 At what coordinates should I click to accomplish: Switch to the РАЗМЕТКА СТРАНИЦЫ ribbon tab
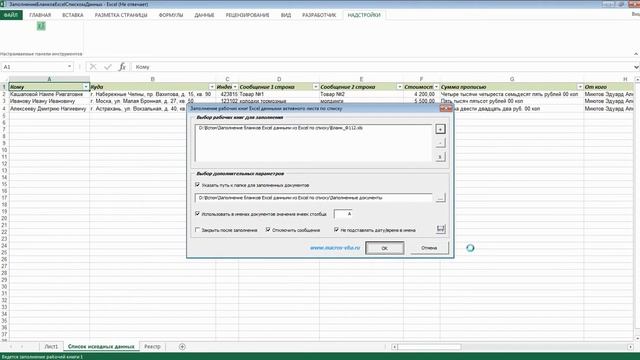click(x=121, y=15)
